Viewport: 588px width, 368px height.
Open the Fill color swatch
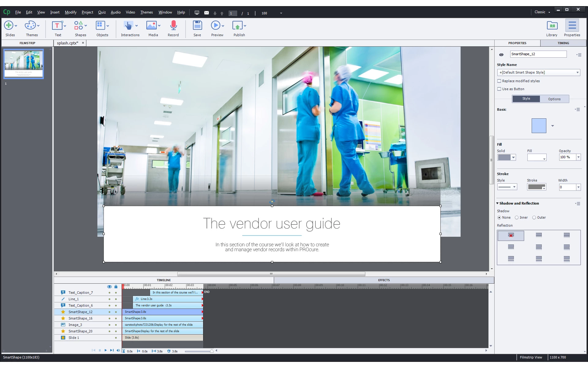[x=537, y=158]
